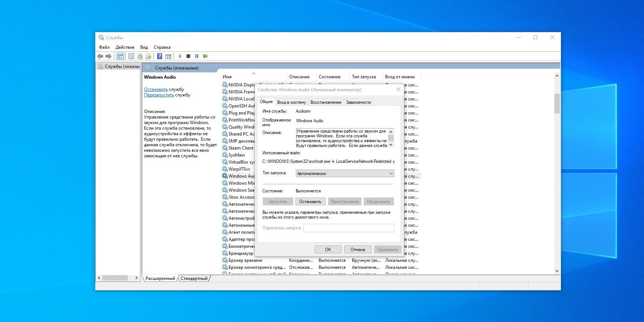Click the gear icon beside OpenSSH service

[x=225, y=106]
